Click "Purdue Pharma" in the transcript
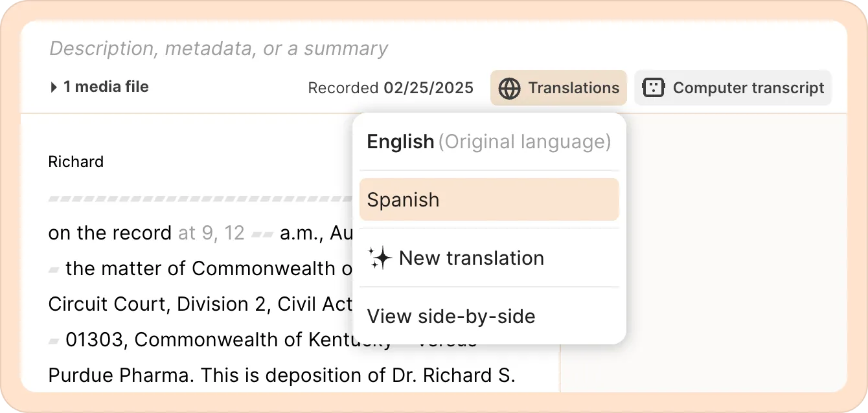868x413 pixels. 120,375
